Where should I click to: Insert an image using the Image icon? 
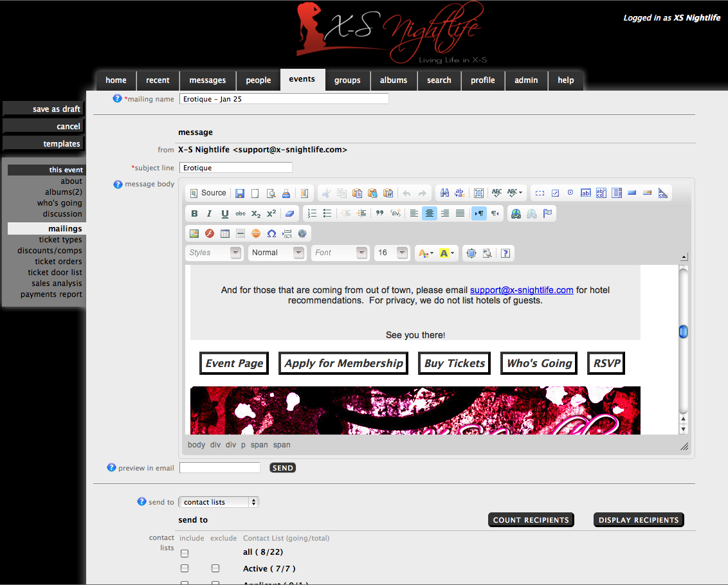click(x=194, y=233)
